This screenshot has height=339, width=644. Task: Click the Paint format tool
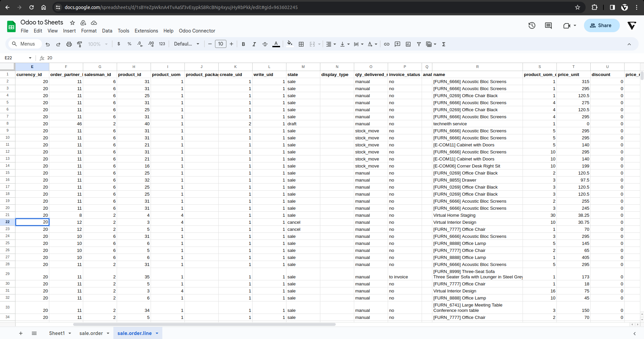(x=79, y=44)
